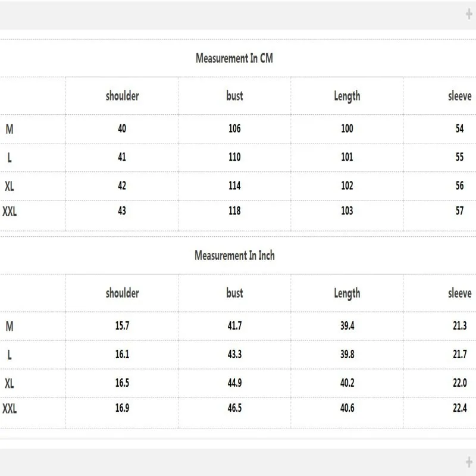Click the plus icon in the top bar
Screen dimensions: 476x476
(x=469, y=15)
